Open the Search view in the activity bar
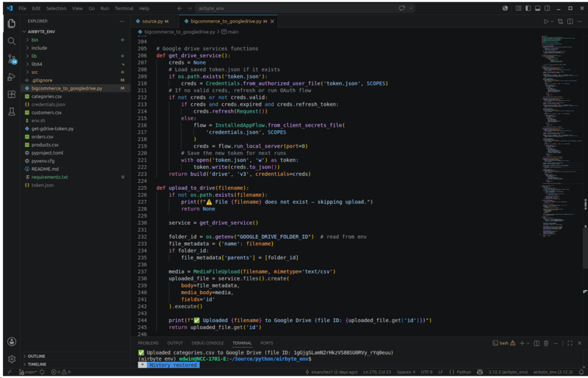Viewport: 588px width, 378px height. coord(11,41)
